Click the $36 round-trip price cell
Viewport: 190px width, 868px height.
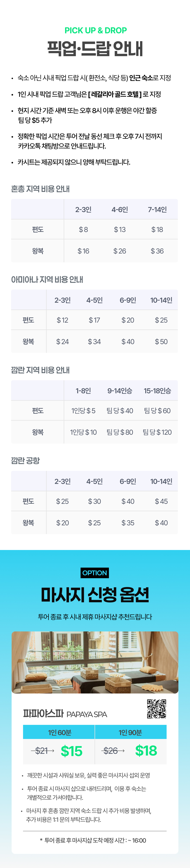[x=157, y=251]
